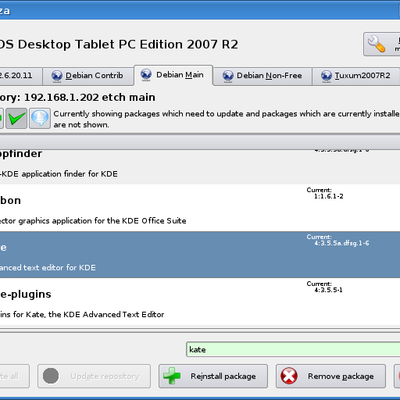
Task: Select the application finder for KDE package row
Action: [x=200, y=167]
